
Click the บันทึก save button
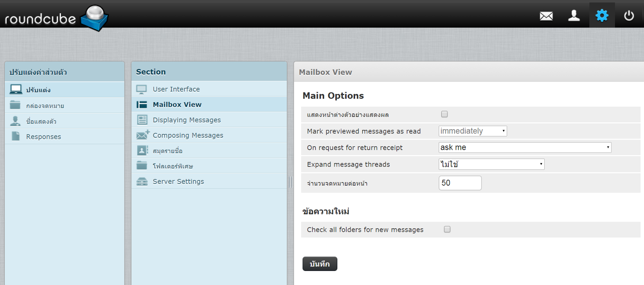[x=320, y=264]
